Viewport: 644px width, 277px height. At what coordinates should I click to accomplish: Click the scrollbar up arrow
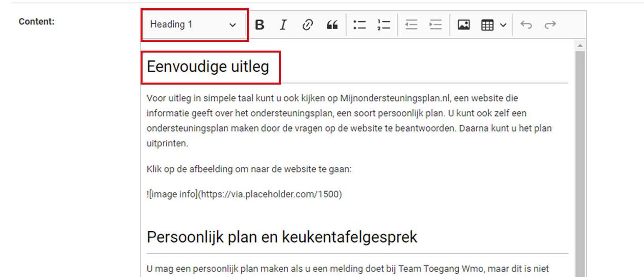(580, 45)
